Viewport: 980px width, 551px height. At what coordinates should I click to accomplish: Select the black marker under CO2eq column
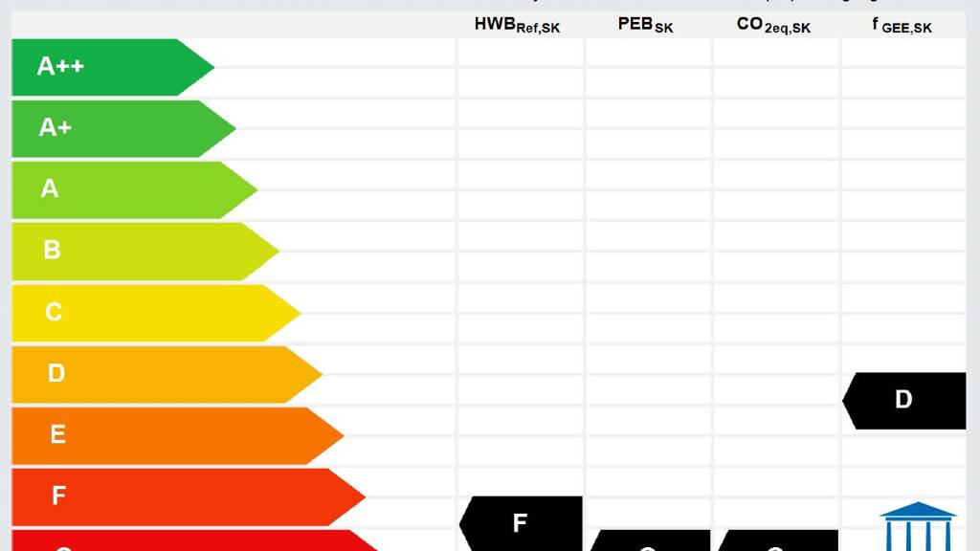(777, 541)
